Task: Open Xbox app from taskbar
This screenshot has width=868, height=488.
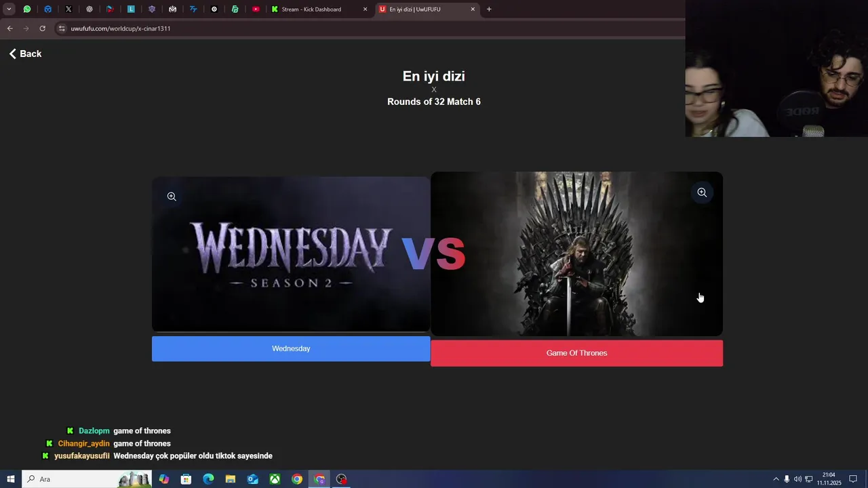Action: tap(275, 479)
